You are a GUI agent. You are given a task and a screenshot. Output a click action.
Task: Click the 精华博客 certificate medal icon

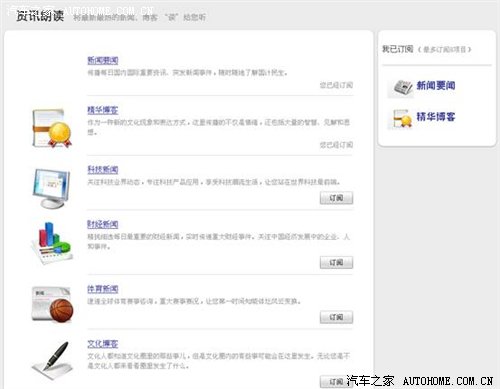coord(52,128)
